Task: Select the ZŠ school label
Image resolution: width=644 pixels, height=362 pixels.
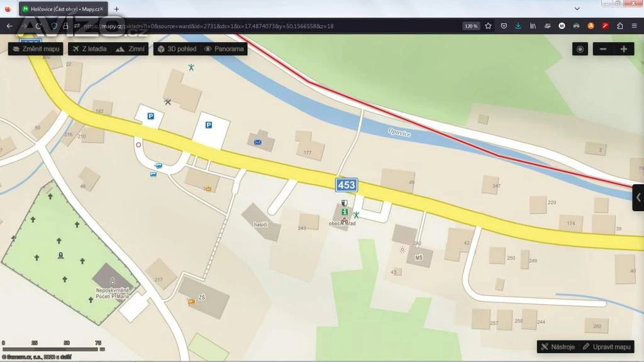Action: (x=202, y=297)
